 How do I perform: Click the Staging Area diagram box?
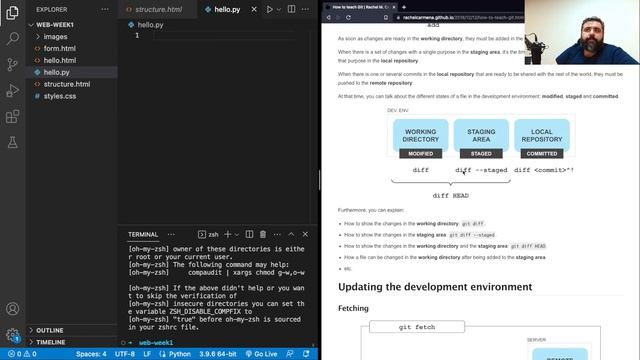[x=481, y=136]
